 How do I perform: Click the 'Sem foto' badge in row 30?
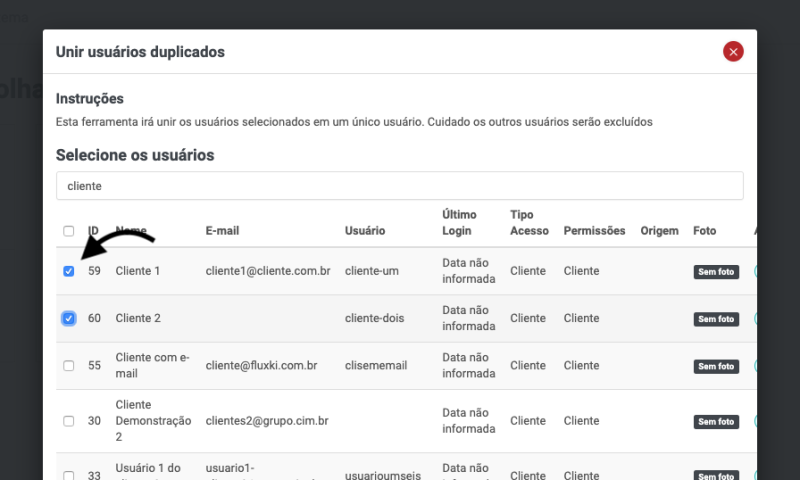(x=716, y=422)
